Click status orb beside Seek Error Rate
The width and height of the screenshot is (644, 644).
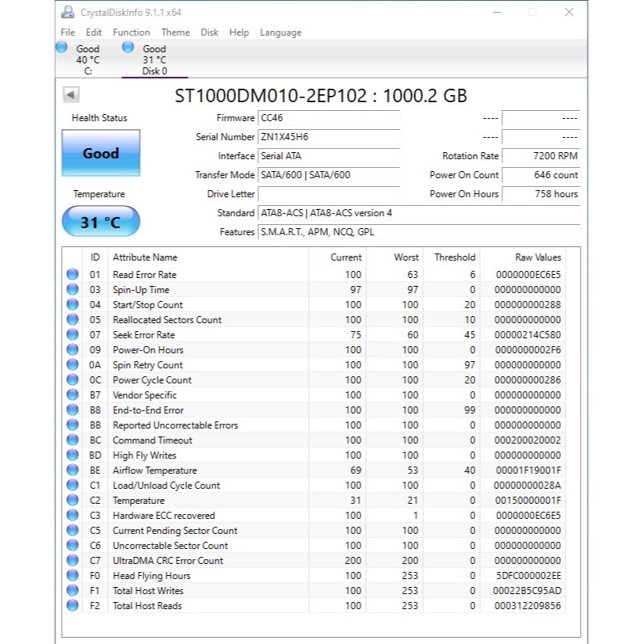click(73, 334)
